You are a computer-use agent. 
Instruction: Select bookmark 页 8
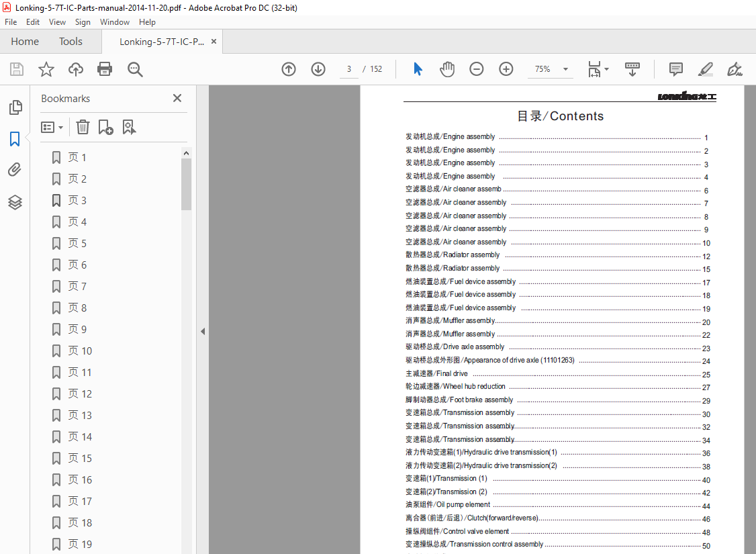click(77, 308)
